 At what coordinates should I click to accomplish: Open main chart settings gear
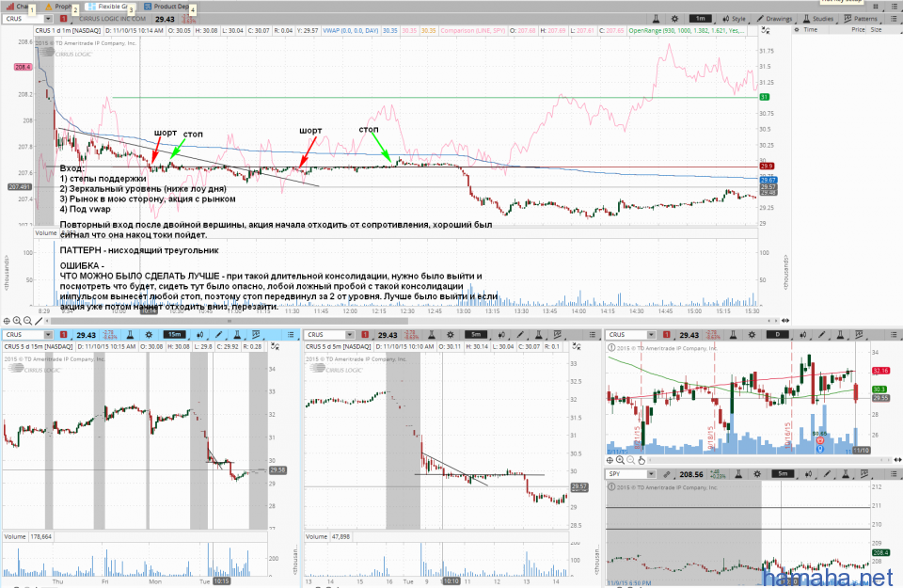pyautogui.click(x=675, y=19)
